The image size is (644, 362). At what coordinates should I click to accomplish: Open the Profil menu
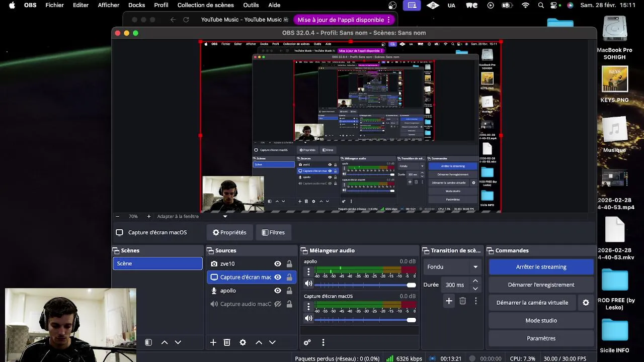161,5
